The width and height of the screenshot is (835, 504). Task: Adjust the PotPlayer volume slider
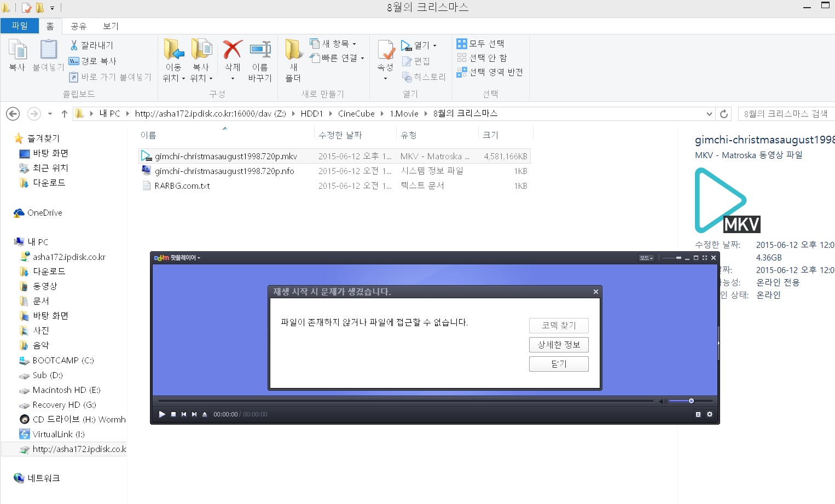(691, 401)
